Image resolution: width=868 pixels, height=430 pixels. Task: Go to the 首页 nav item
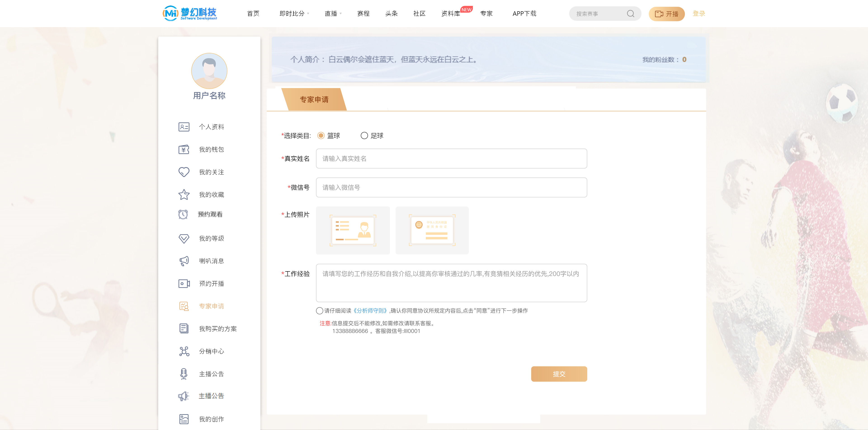253,14
